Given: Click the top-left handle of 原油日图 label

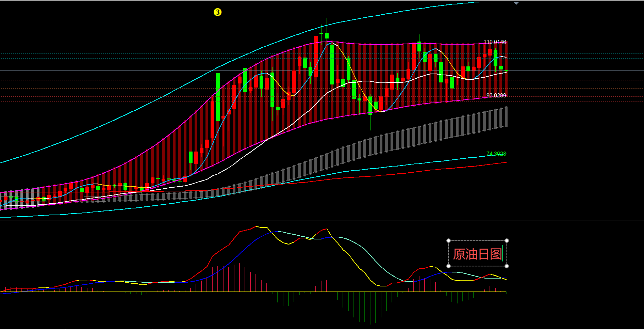Looking at the screenshot, I should [448, 241].
